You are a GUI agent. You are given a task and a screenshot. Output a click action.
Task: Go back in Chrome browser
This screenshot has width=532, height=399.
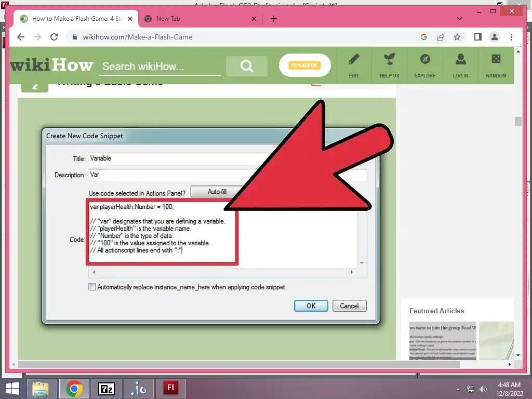pos(21,37)
